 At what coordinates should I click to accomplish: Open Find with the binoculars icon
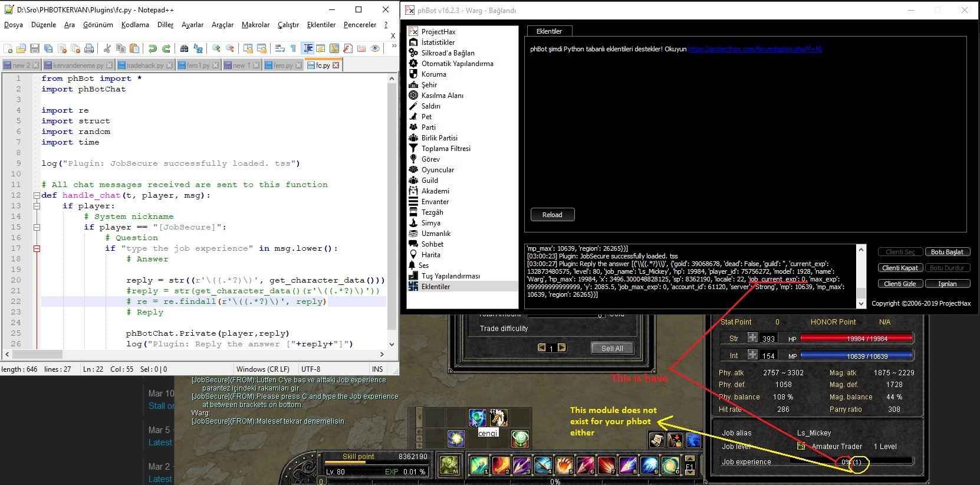[x=185, y=48]
